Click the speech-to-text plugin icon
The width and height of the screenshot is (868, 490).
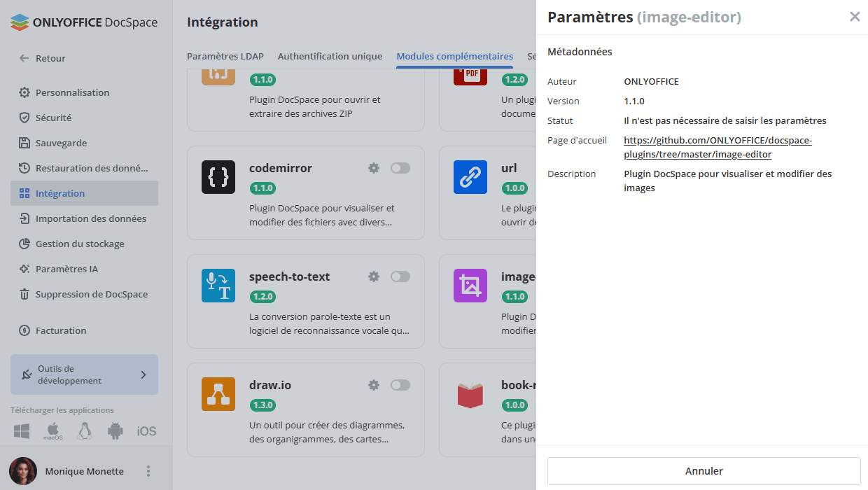click(x=218, y=286)
